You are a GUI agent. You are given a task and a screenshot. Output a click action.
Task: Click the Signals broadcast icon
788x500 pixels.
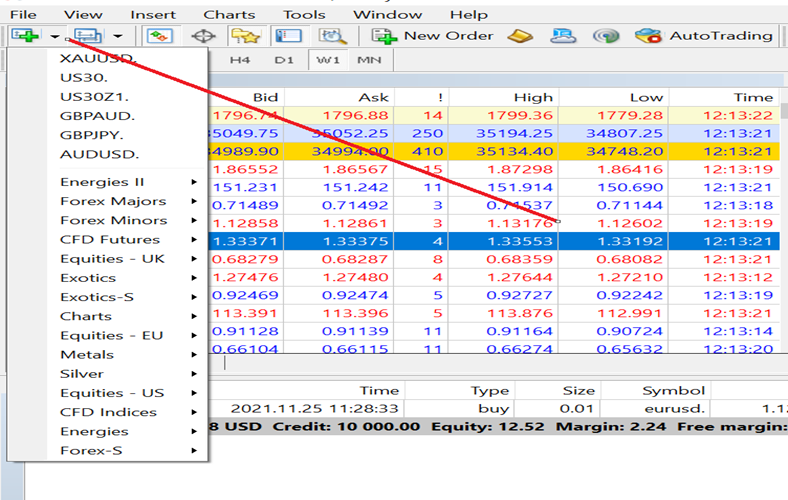[606, 36]
